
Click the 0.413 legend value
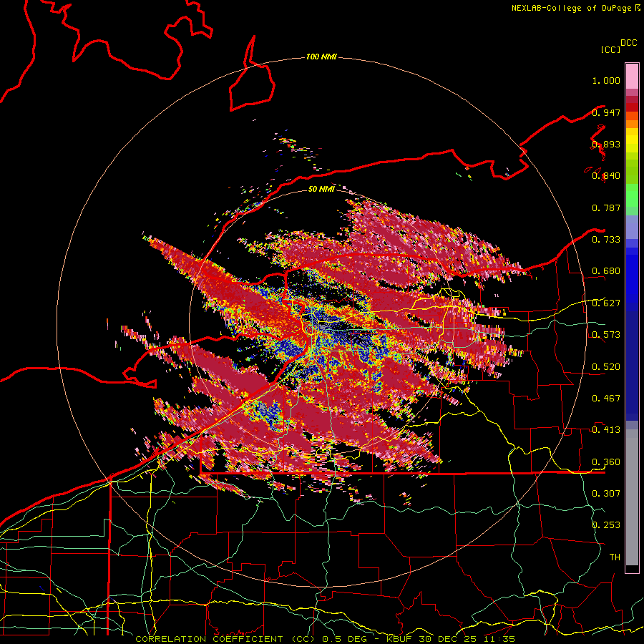point(606,430)
